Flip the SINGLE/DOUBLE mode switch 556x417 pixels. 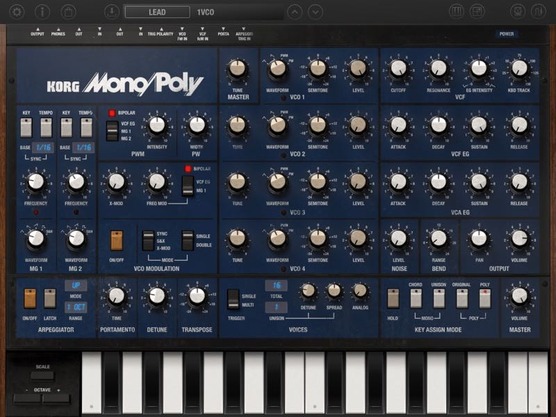(x=188, y=241)
